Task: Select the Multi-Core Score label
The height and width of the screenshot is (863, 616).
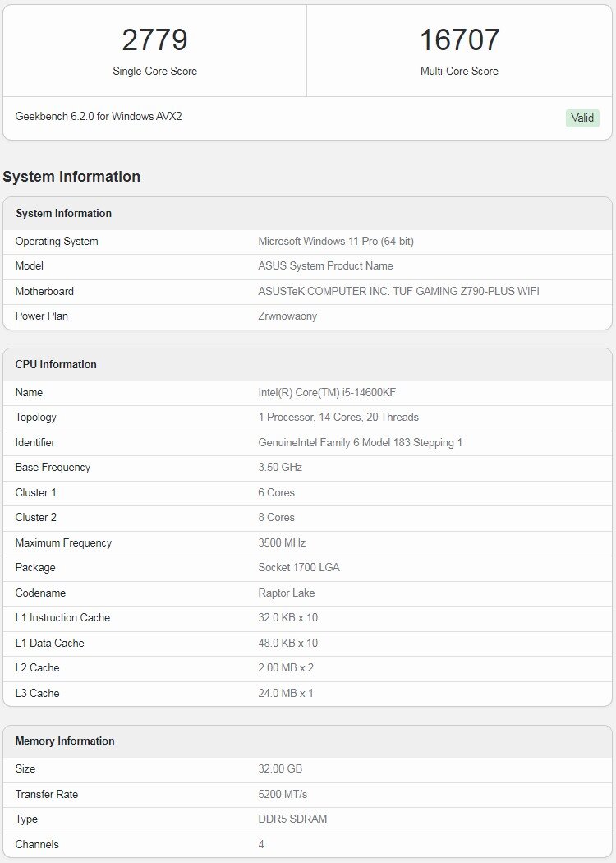Action: [x=459, y=71]
